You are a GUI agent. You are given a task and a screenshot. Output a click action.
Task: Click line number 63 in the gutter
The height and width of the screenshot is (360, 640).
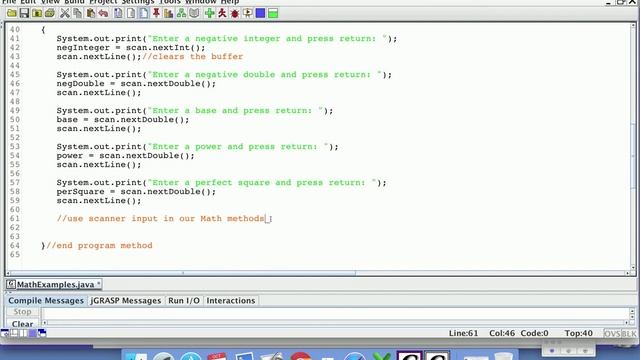pos(15,237)
